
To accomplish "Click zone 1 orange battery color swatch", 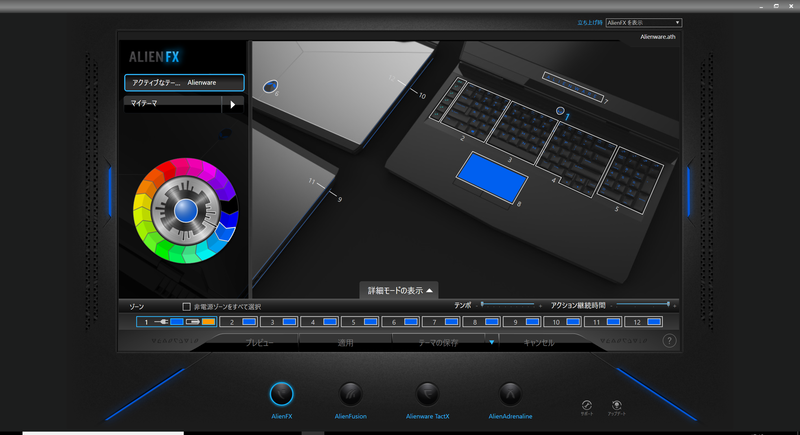I will point(208,322).
